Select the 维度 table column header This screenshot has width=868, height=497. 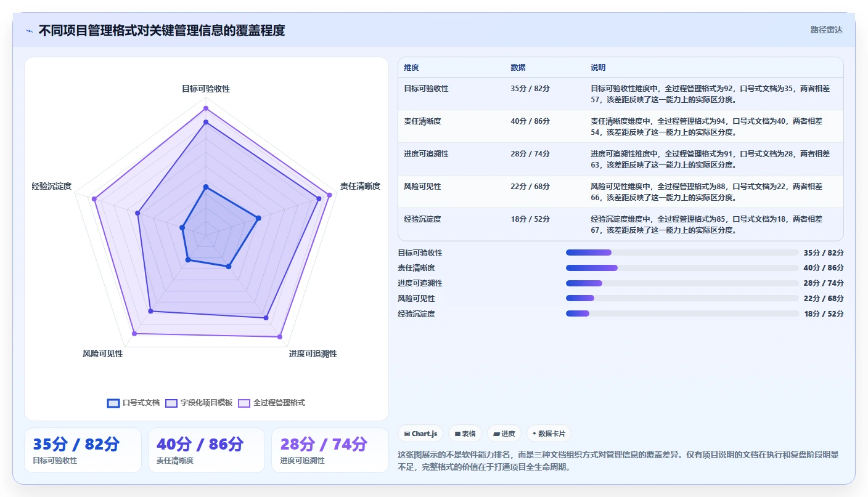coord(411,68)
